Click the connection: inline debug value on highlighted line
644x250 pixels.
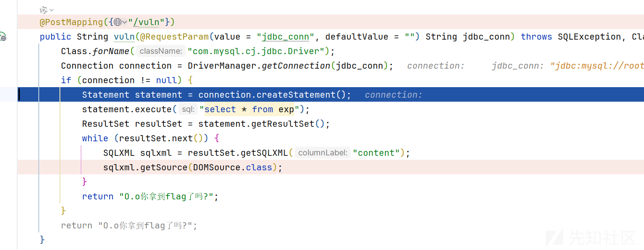[393, 95]
